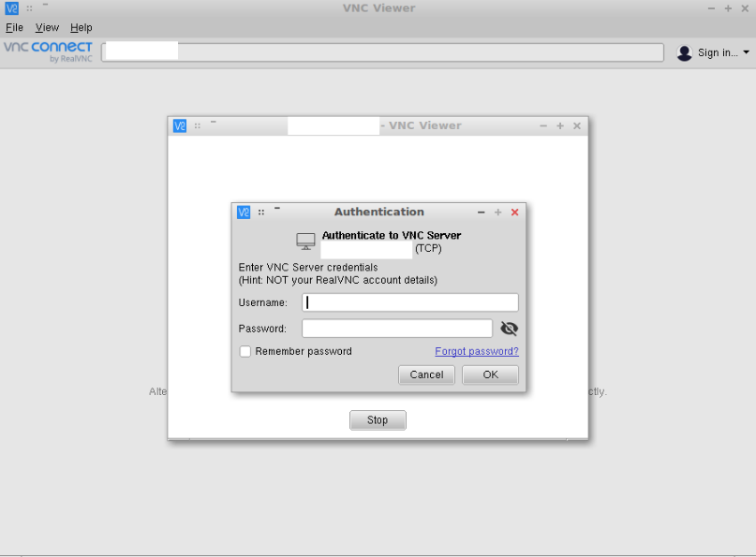Click grip dots icon in connection window titlebar
This screenshot has width=756, height=557.
coord(197,125)
